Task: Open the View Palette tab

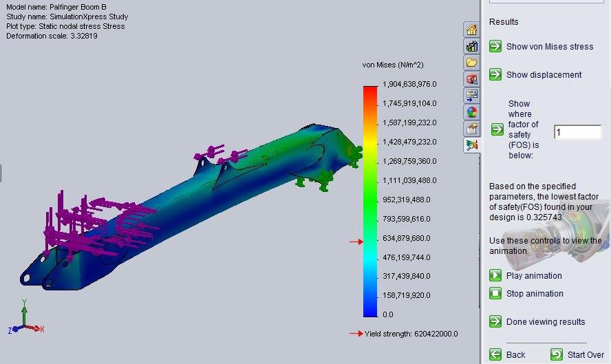Action: (471, 96)
